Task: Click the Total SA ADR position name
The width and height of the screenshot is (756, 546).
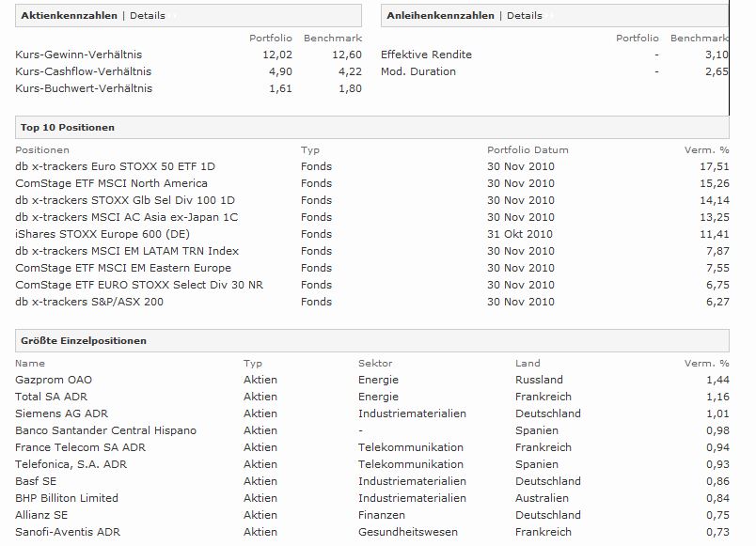Action: [51, 397]
